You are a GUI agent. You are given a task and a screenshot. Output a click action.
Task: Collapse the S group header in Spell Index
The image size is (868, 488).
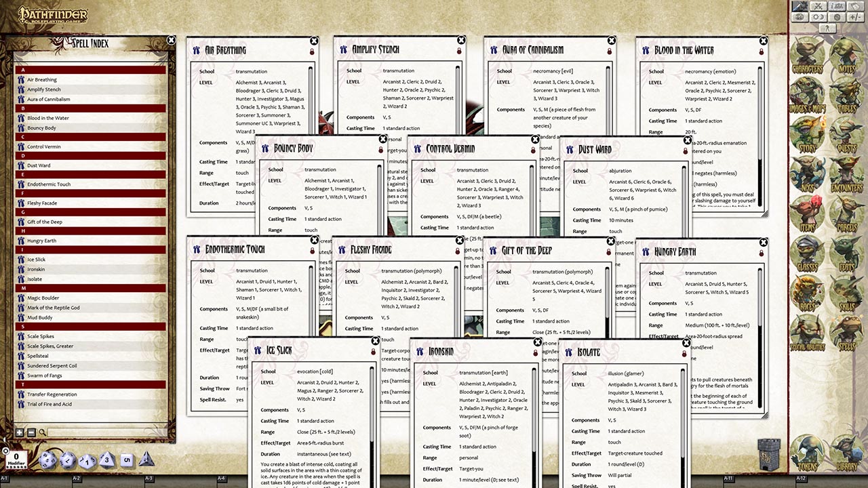[x=90, y=327]
